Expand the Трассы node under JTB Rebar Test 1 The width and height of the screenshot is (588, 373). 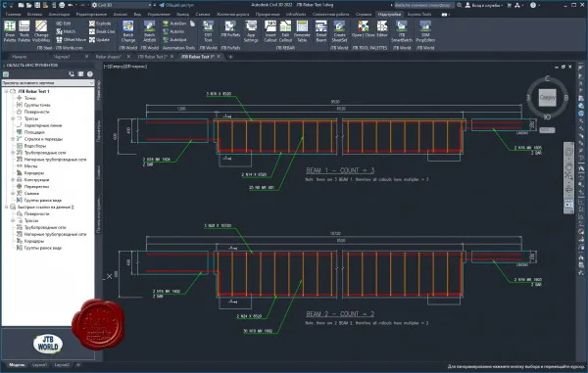point(13,118)
